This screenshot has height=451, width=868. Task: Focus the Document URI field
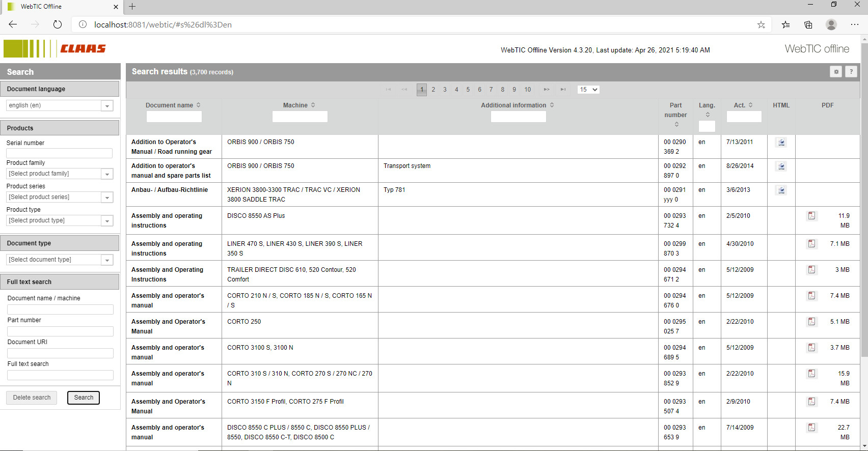point(60,353)
